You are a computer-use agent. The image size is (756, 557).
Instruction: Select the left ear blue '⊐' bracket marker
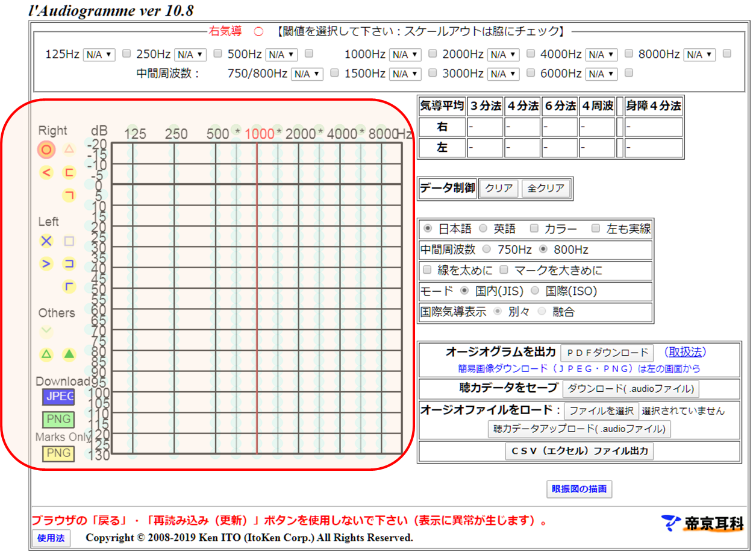pyautogui.click(x=69, y=263)
